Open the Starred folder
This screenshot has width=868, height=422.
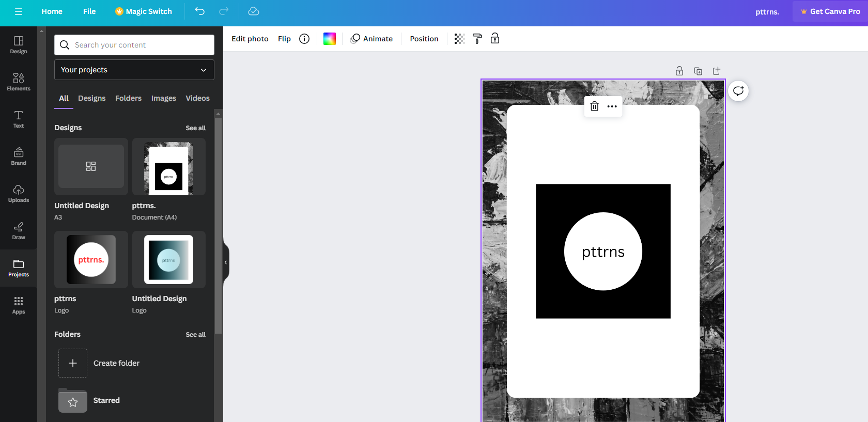pyautogui.click(x=89, y=400)
